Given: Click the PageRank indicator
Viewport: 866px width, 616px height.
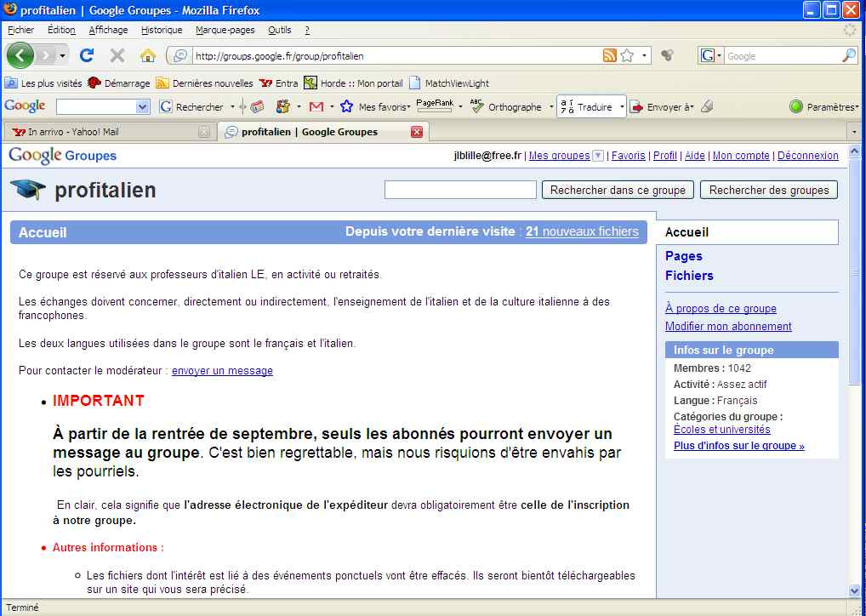Looking at the screenshot, I should pyautogui.click(x=435, y=105).
